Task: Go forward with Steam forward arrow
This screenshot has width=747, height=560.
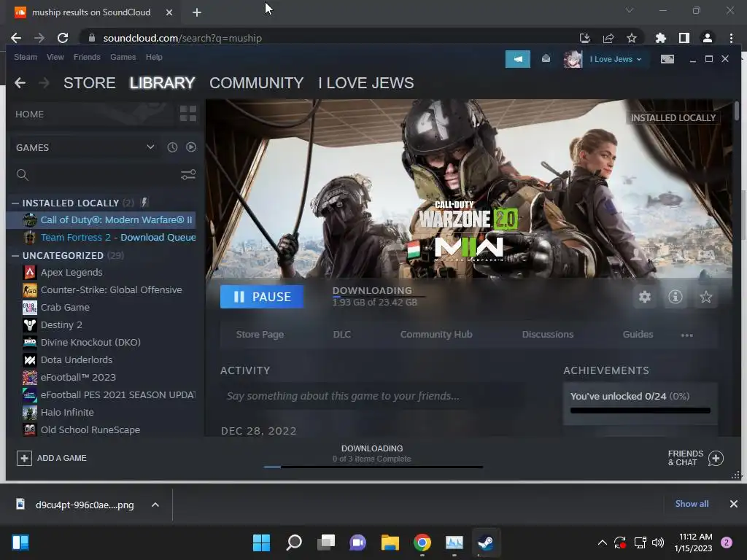Action: [44, 83]
